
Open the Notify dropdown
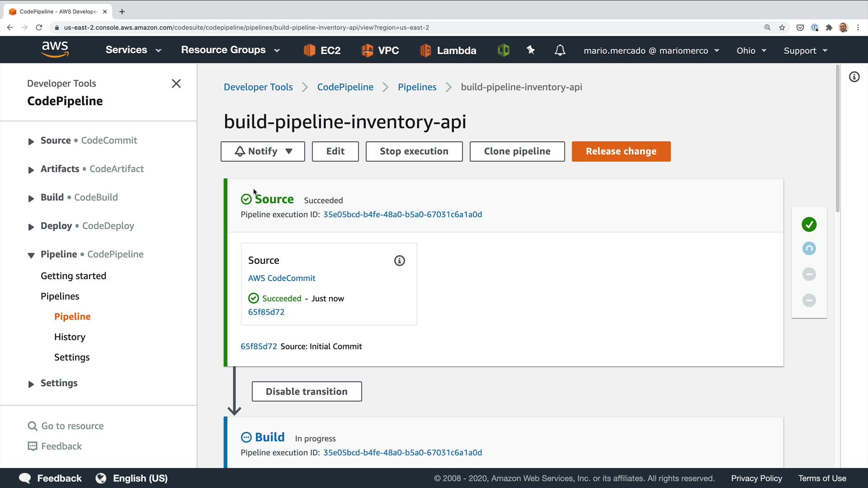tap(263, 151)
